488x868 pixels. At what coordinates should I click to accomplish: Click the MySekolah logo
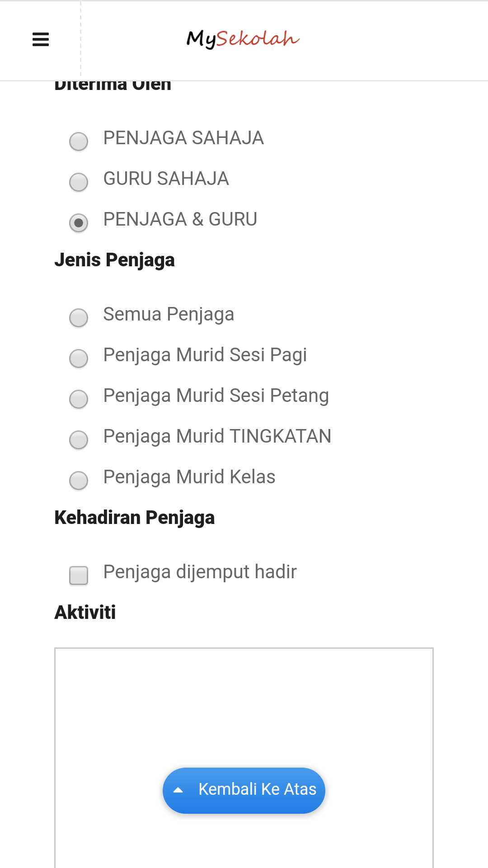point(243,39)
